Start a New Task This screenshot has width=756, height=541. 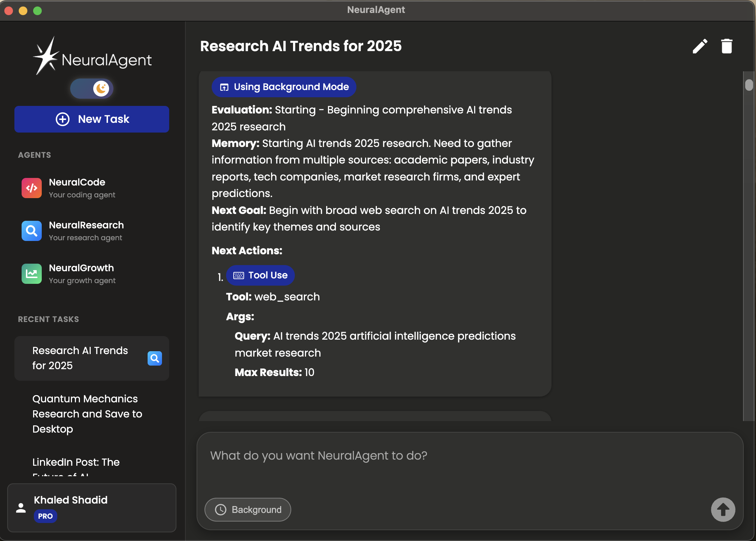(92, 119)
